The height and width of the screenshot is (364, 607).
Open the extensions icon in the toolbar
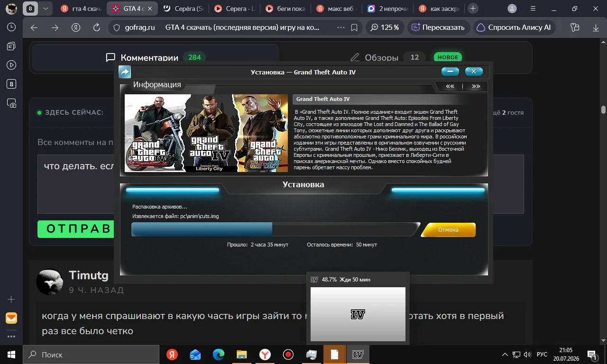tap(575, 27)
